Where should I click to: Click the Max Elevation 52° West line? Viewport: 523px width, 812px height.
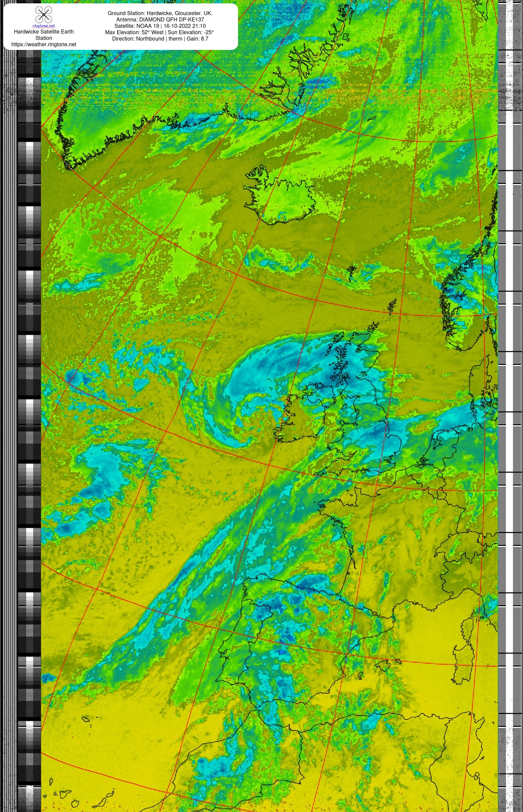point(159,32)
